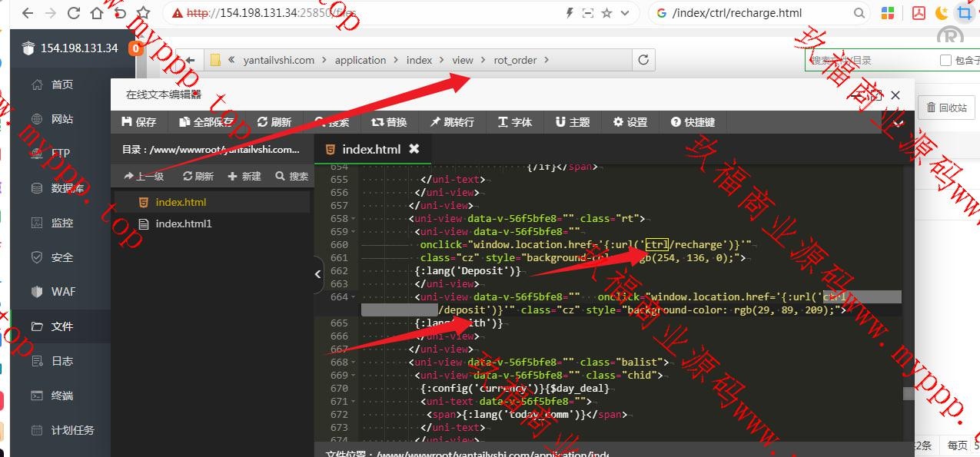The width and height of the screenshot is (980, 457).
Task: Open the Replace tool in editor
Action: [x=389, y=122]
